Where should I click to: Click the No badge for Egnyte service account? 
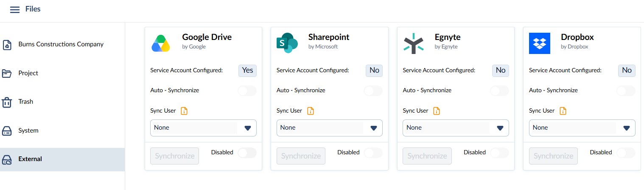(x=501, y=71)
